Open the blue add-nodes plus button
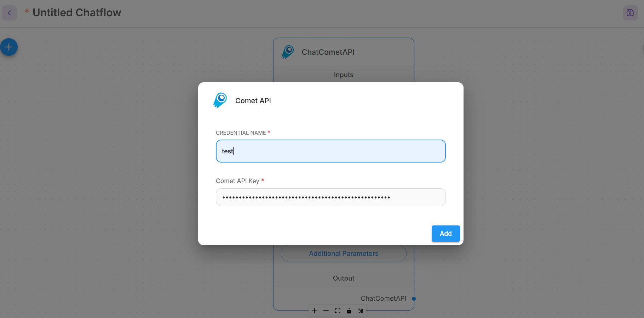 (x=9, y=47)
